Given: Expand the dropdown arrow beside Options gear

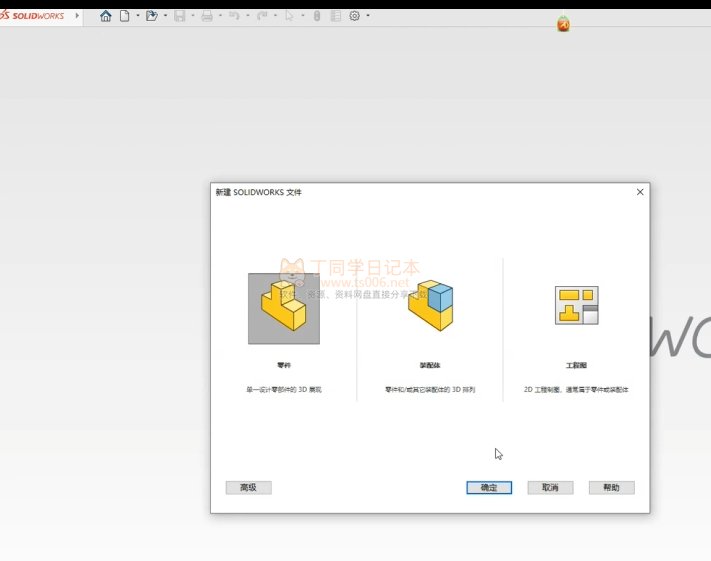Looking at the screenshot, I should (x=367, y=16).
